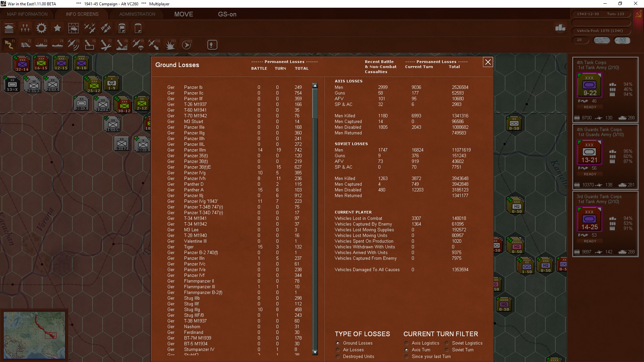Select the F2 rail movement mode
Viewport: 644px width, 362px height.
pos(25,45)
